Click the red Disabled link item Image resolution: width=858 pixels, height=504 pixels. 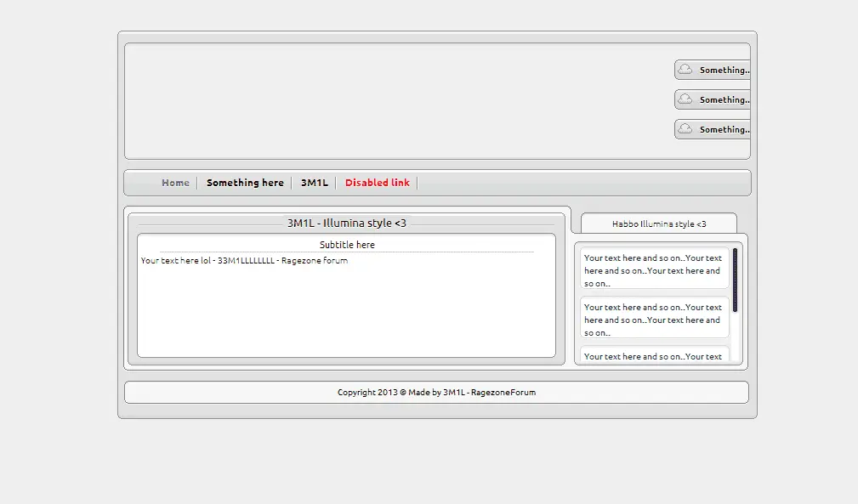pos(377,183)
